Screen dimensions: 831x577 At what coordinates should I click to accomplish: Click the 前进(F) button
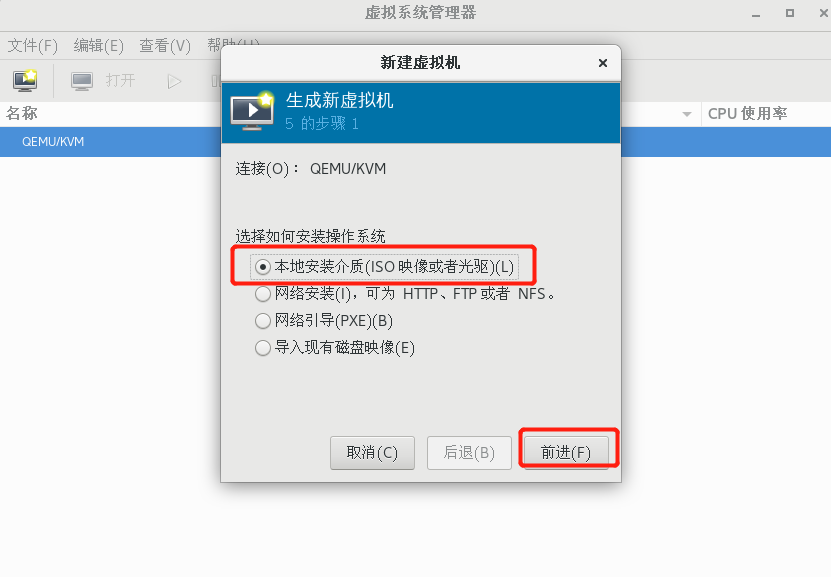point(566,452)
